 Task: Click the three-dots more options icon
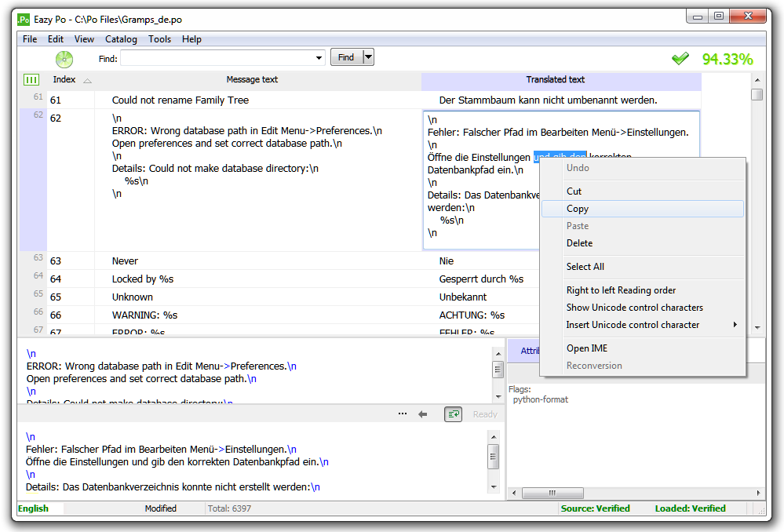403,414
